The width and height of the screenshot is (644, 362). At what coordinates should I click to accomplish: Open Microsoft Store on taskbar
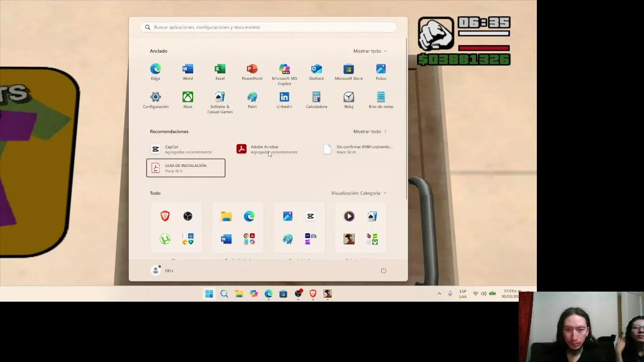click(283, 294)
